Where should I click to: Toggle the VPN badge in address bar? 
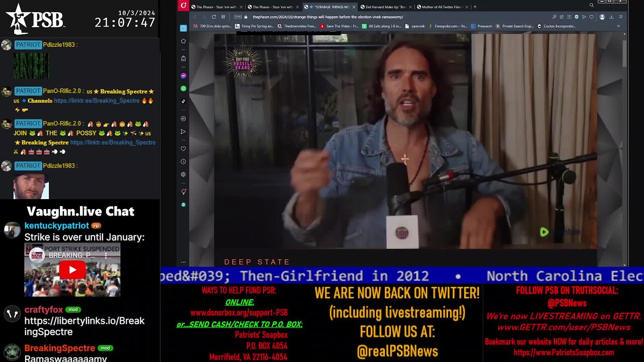pyautogui.click(x=238, y=17)
